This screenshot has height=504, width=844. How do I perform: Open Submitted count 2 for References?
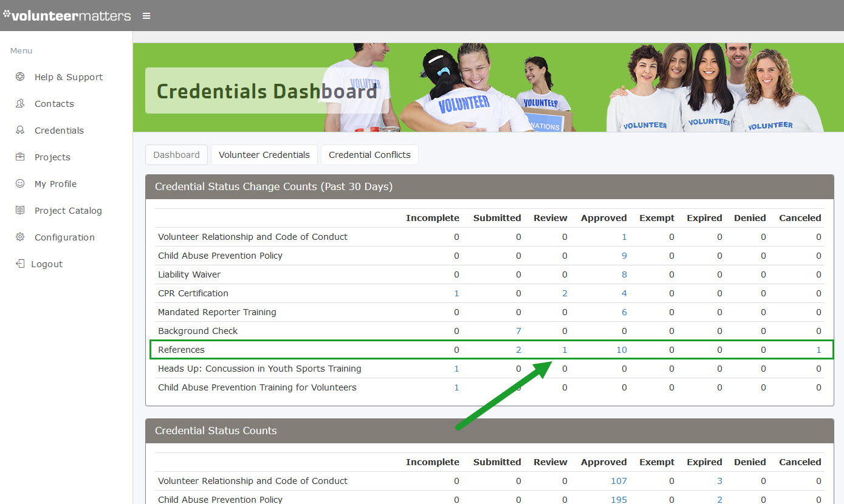click(x=518, y=350)
